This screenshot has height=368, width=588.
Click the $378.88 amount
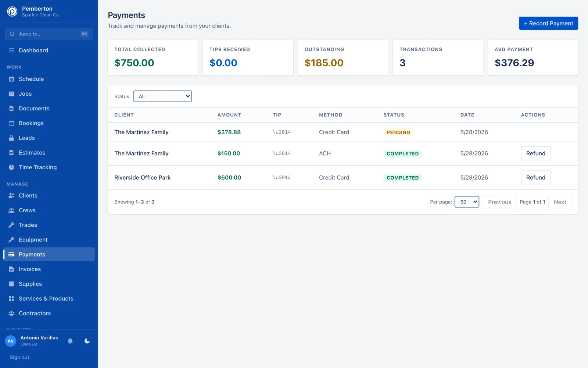(x=229, y=132)
